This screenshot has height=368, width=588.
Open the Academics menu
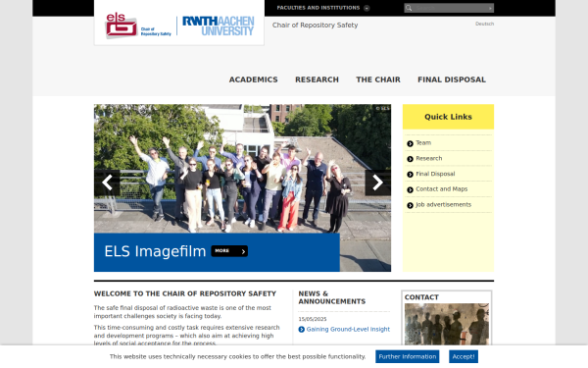[x=254, y=79]
